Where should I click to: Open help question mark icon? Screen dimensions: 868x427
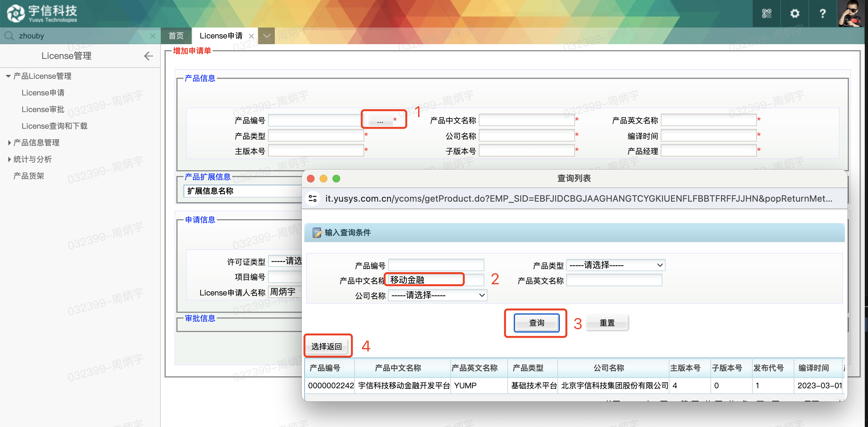[823, 13]
